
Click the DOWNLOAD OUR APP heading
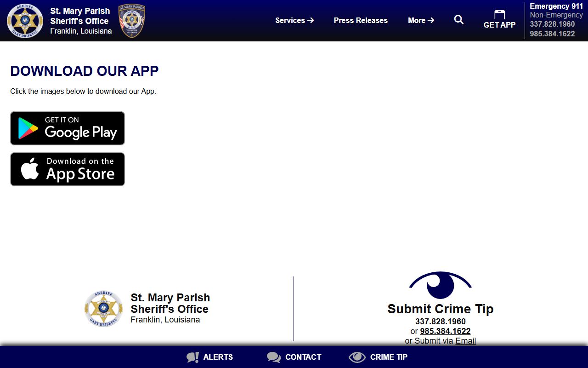[x=85, y=71]
